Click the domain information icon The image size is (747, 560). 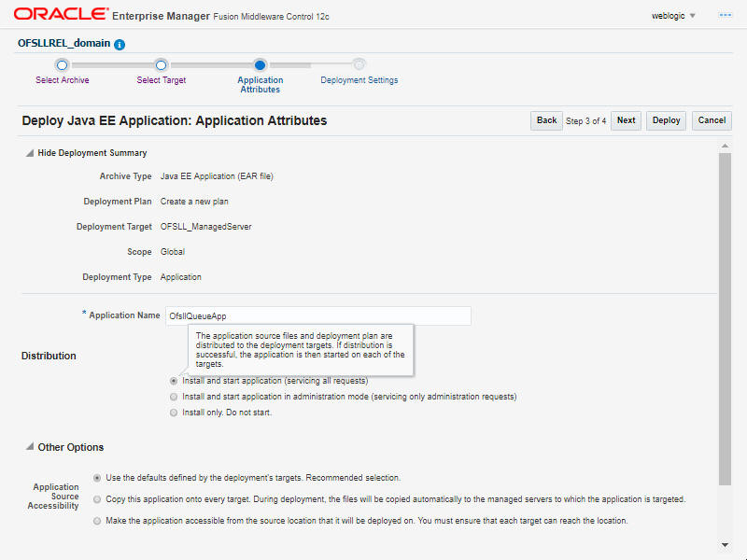[120, 44]
